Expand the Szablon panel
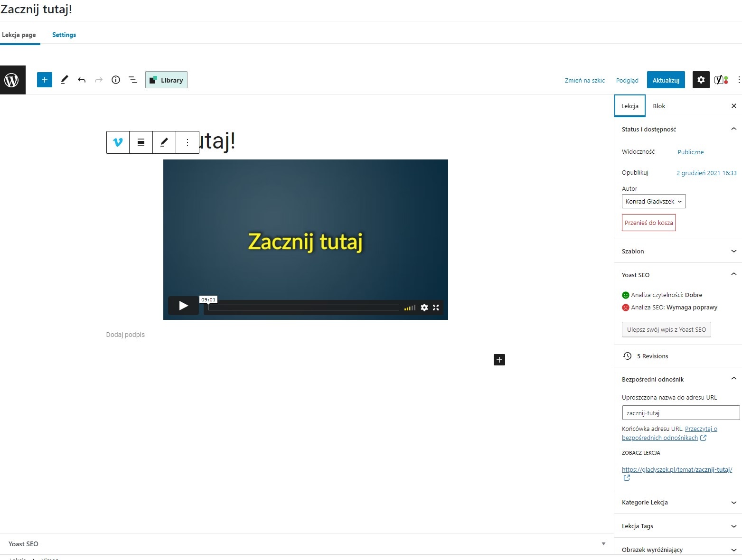742x560 pixels. [678, 251]
